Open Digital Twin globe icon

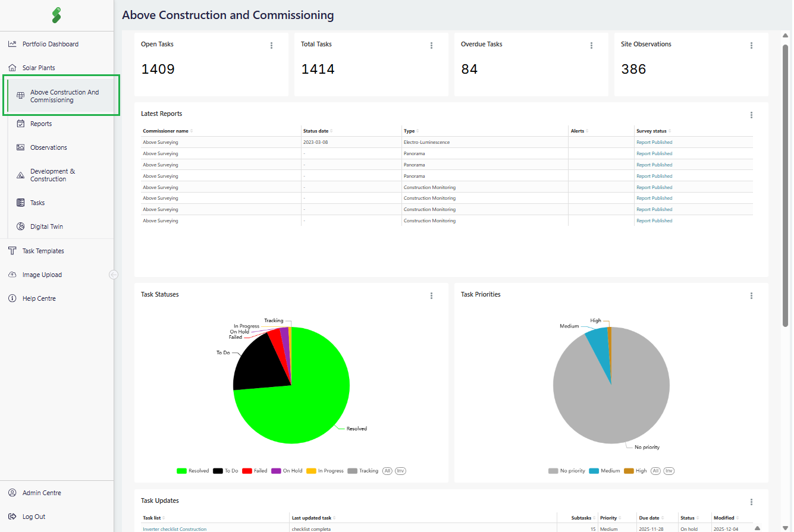click(x=20, y=226)
